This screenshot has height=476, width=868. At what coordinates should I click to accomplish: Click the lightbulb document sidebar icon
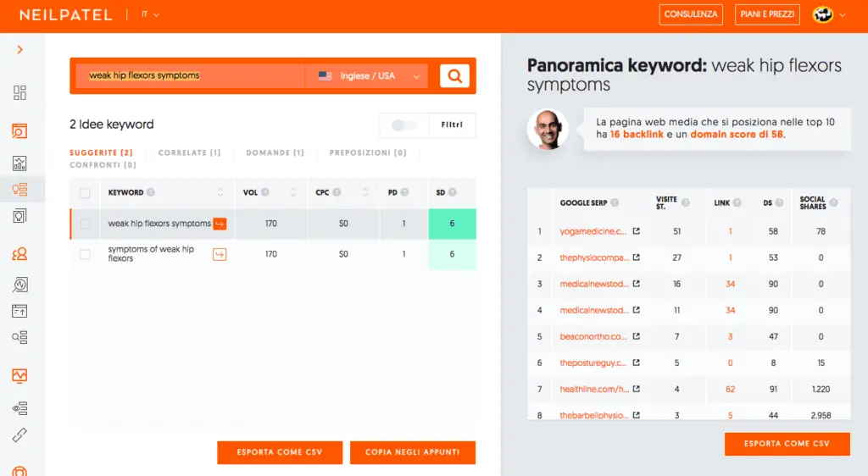(19, 216)
